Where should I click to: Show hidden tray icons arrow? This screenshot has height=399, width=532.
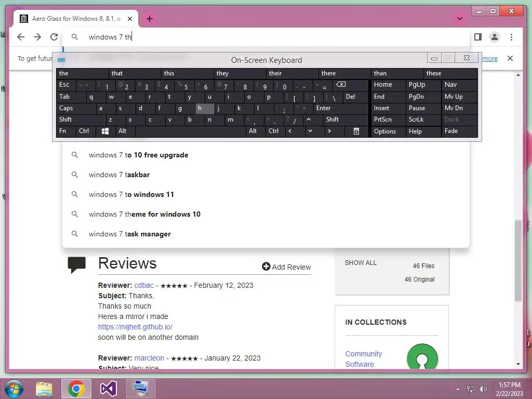pyautogui.click(x=458, y=389)
